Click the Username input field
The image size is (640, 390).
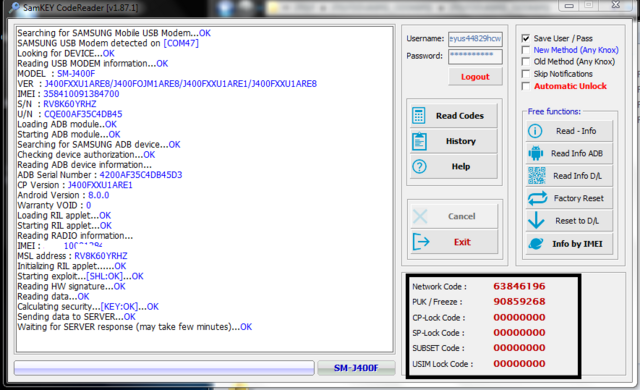(475, 39)
